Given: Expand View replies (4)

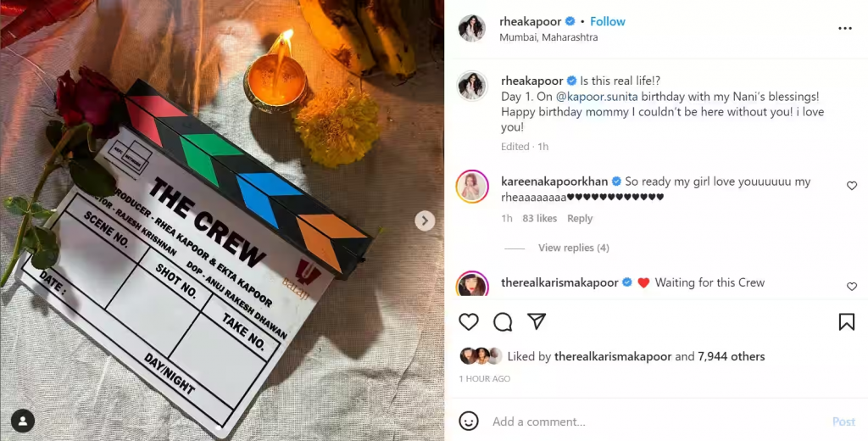Looking at the screenshot, I should coord(574,248).
